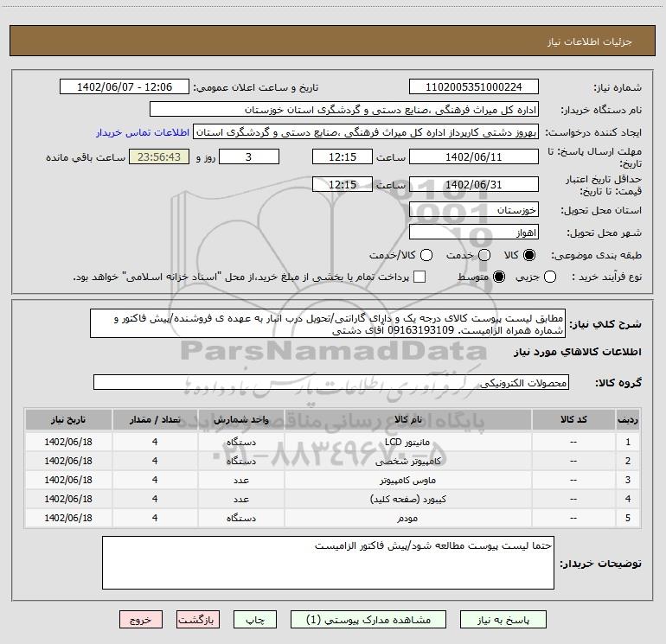Click the response deadline date 1402/06/11 field
This screenshot has width=666, height=644.
[x=474, y=156]
